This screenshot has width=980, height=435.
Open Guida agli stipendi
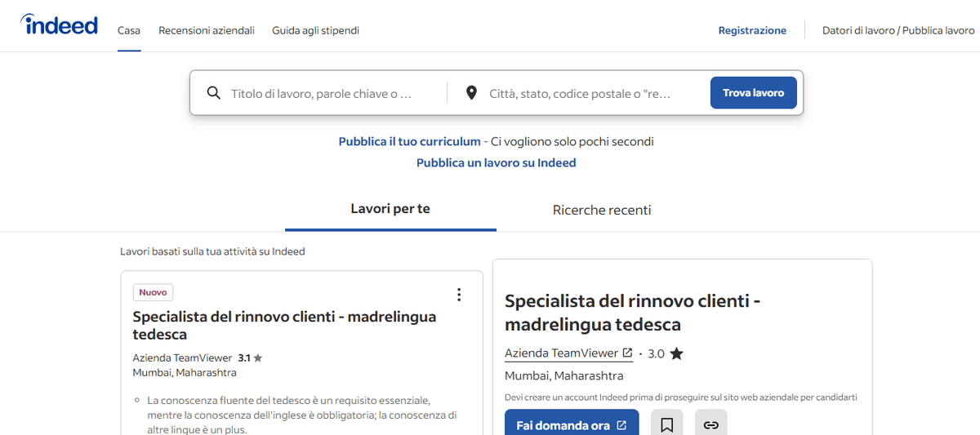(315, 30)
